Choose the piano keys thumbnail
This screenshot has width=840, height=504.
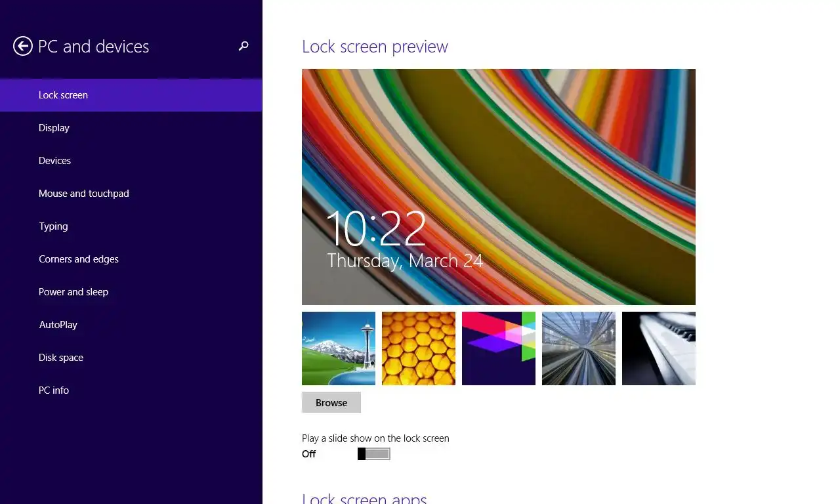(659, 348)
